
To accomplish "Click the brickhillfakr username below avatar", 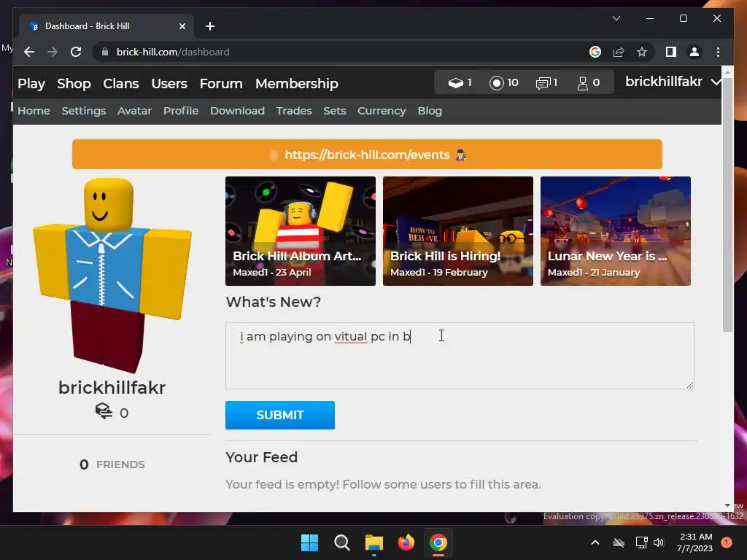I will coord(112,388).
